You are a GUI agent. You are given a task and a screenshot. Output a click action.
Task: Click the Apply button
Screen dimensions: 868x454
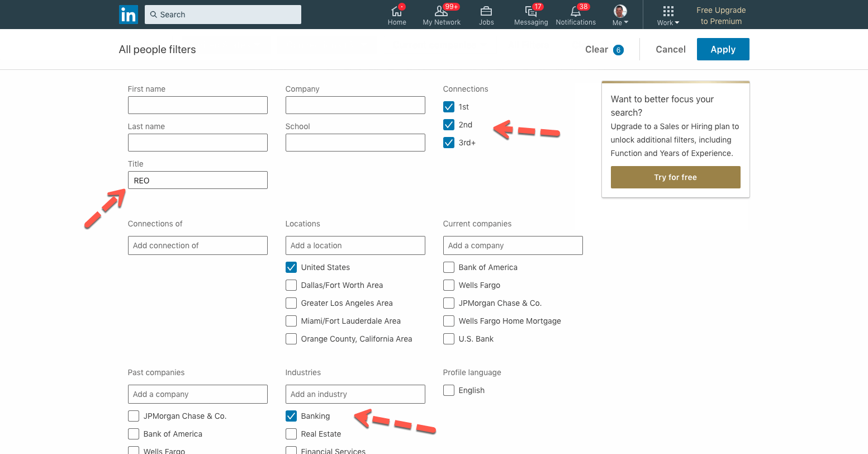(x=723, y=49)
